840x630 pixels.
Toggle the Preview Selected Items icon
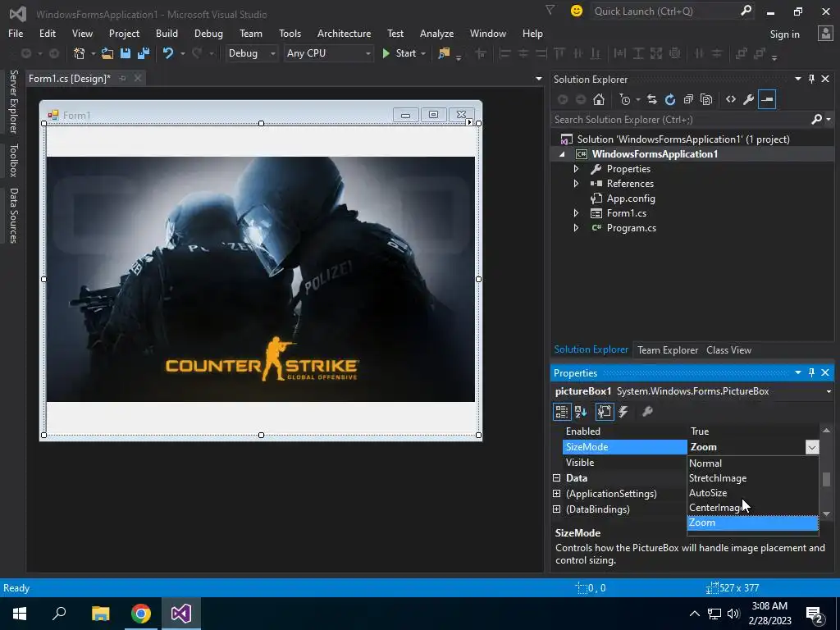pos(767,99)
